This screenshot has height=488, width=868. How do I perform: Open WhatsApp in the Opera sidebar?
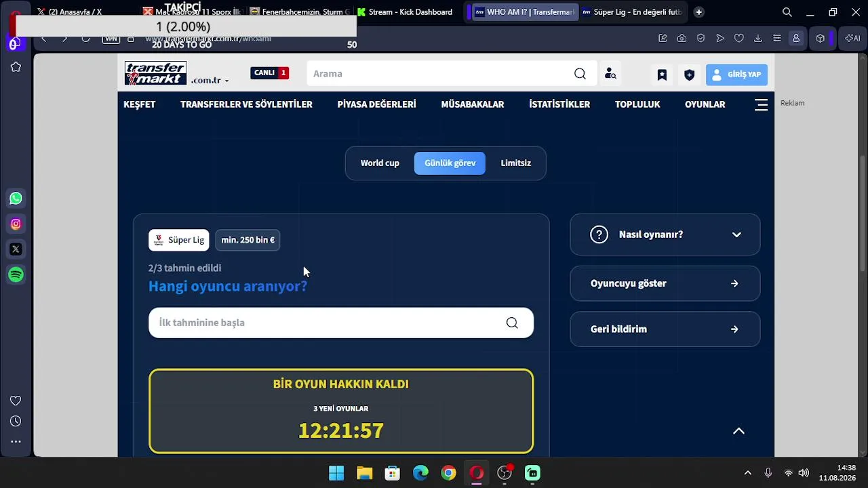16,199
